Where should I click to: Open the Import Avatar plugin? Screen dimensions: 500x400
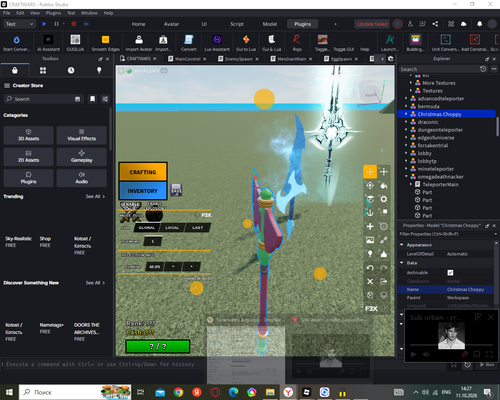[x=139, y=43]
